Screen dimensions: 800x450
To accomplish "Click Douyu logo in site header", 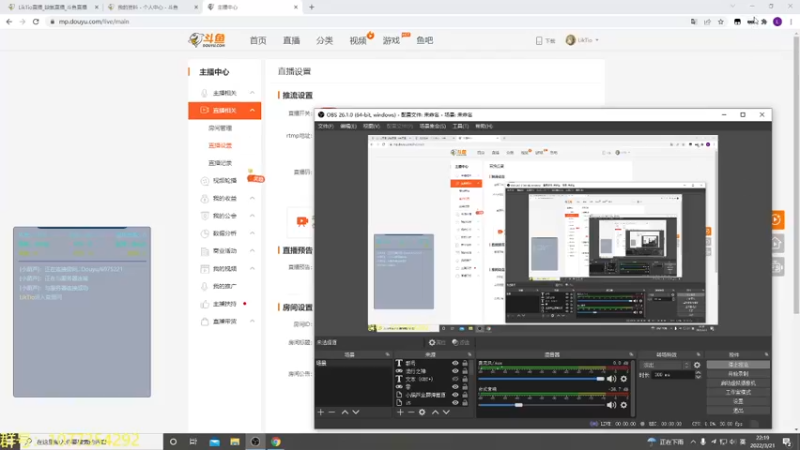I will [x=207, y=40].
